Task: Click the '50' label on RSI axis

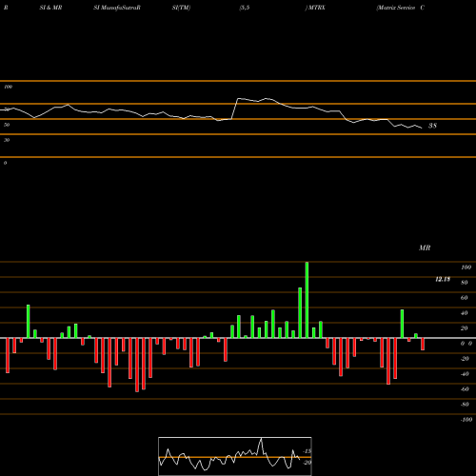Action: click(7, 125)
